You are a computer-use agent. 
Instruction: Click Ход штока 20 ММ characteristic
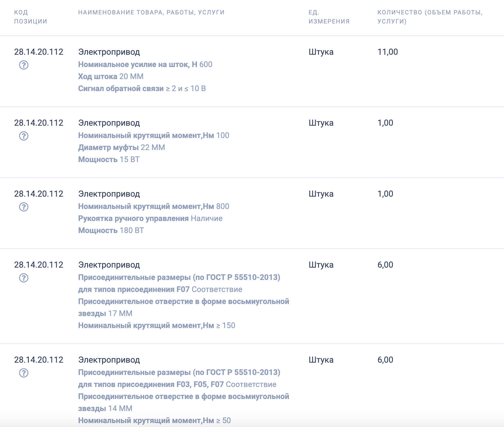click(111, 76)
